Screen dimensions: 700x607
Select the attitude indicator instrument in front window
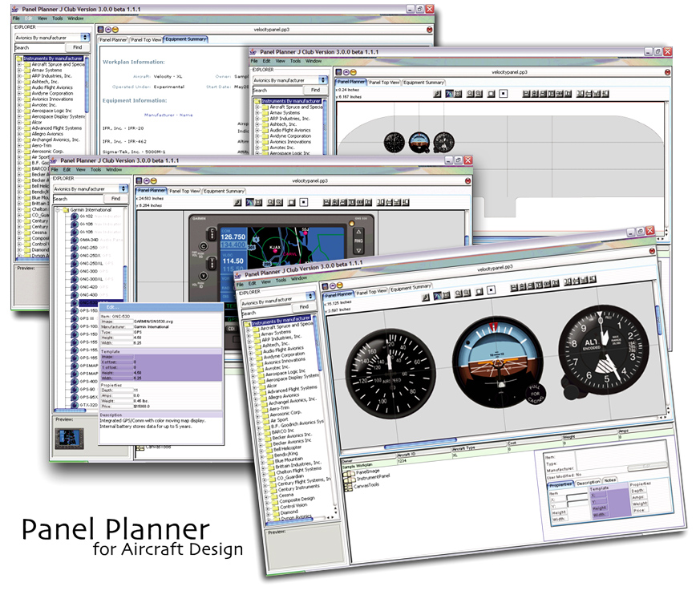point(495,372)
